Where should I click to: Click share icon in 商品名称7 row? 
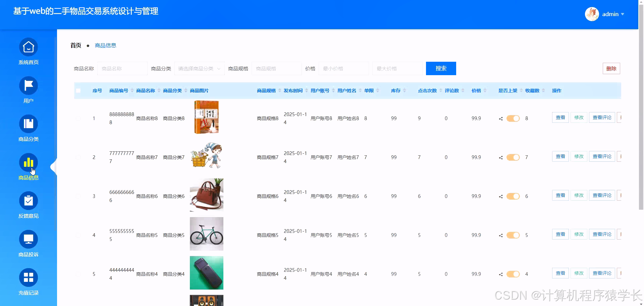point(501,157)
